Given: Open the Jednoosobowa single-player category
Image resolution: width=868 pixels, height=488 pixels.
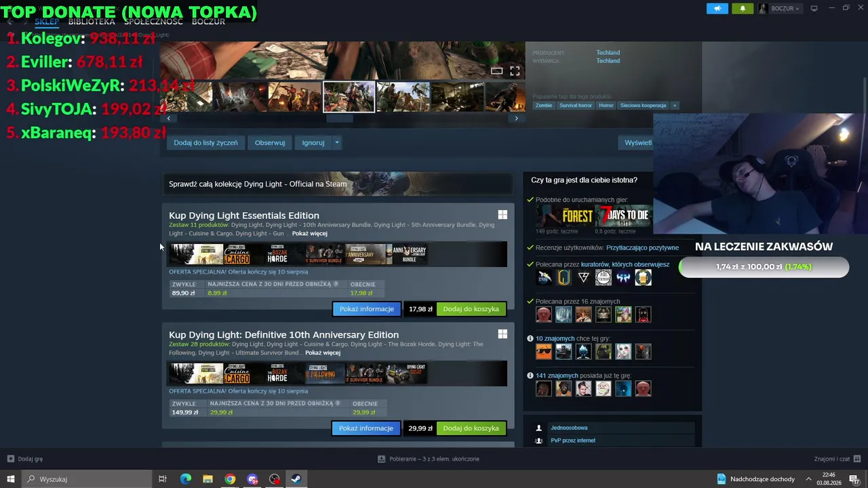Looking at the screenshot, I should pyautogui.click(x=569, y=428).
